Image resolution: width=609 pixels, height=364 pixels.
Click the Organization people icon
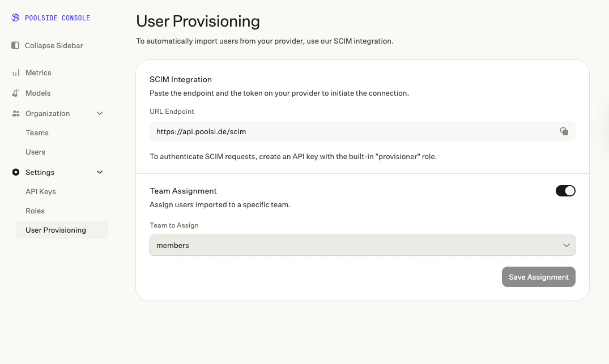[15, 113]
